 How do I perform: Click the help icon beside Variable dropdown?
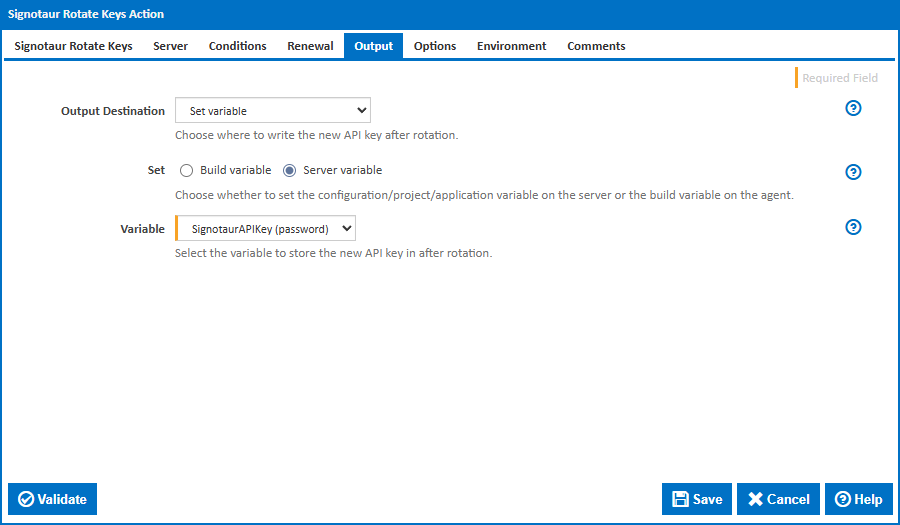tap(853, 227)
